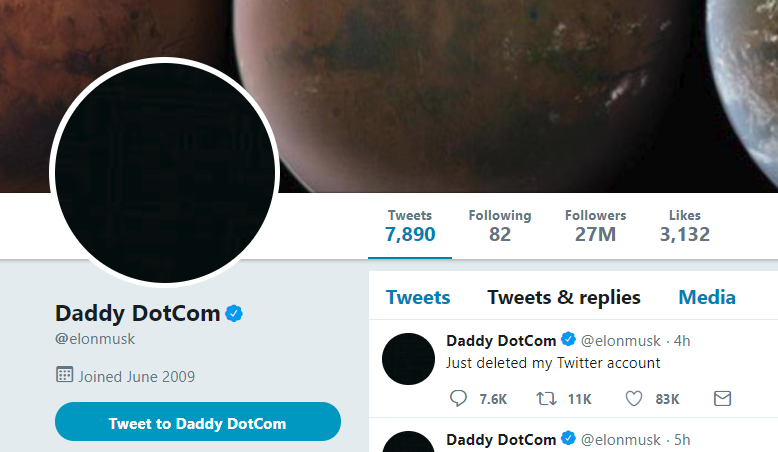This screenshot has width=778, height=452.
Task: Click the Tweet to Daddy DotCom button
Action: pyautogui.click(x=198, y=422)
